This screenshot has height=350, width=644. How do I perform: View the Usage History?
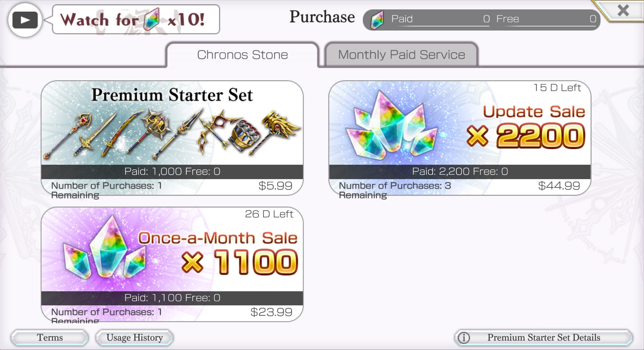[x=135, y=337]
